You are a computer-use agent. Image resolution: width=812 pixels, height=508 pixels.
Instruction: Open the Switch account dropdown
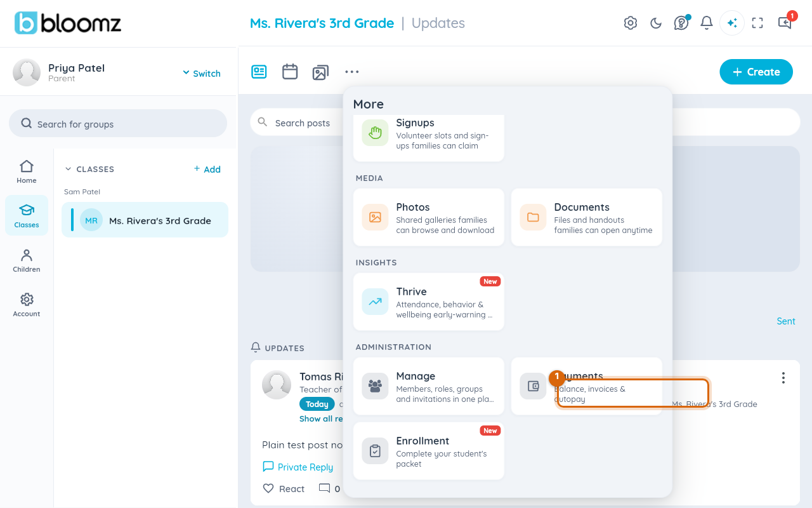coord(202,73)
